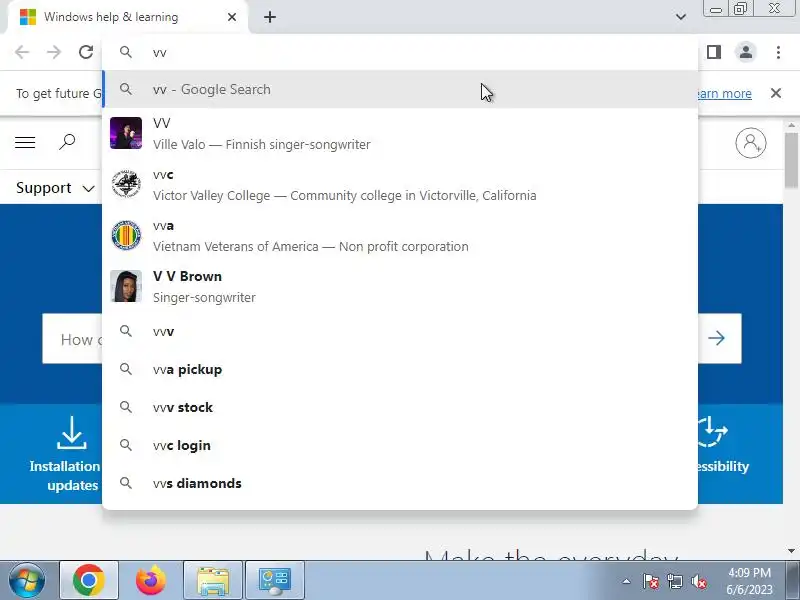Image resolution: width=800 pixels, height=600 pixels.
Task: Open the Action Center flag icon
Action: click(651, 581)
